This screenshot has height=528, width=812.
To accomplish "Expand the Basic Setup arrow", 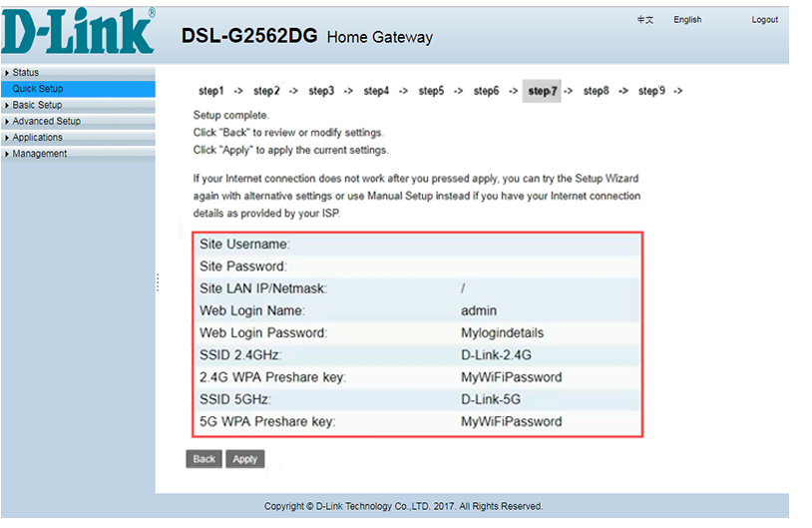I will click(x=7, y=106).
